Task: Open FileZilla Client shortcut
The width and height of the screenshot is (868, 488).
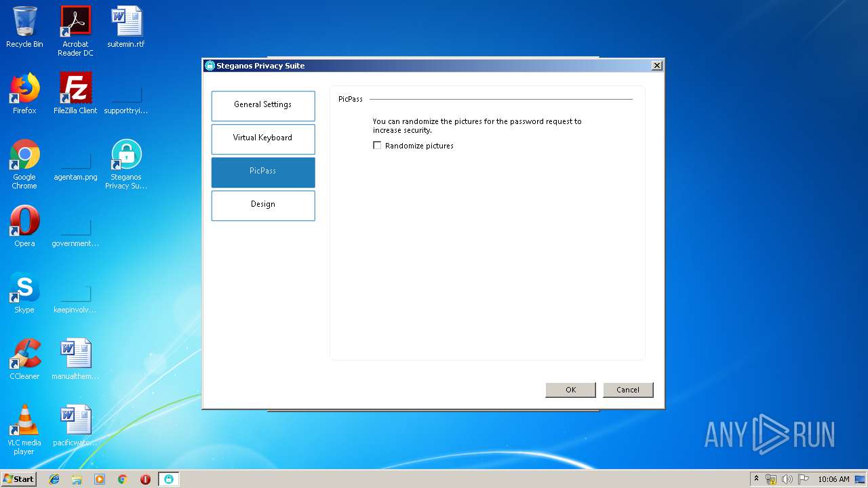Action: click(75, 94)
